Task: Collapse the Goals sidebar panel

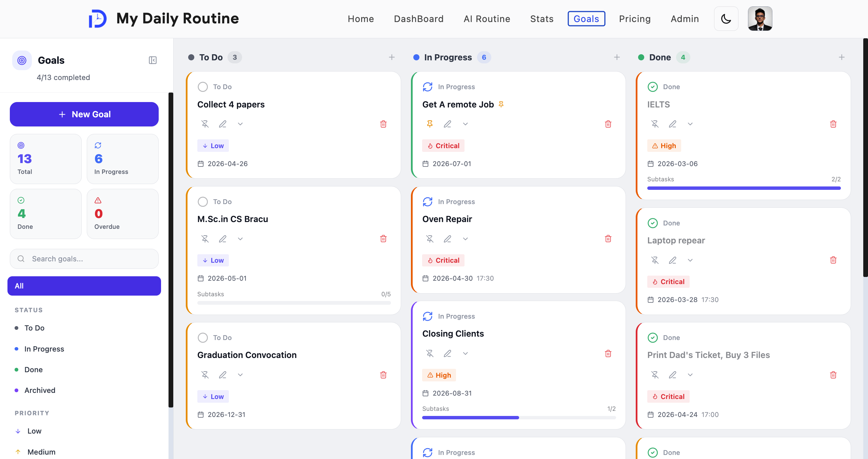Action: 153,60
